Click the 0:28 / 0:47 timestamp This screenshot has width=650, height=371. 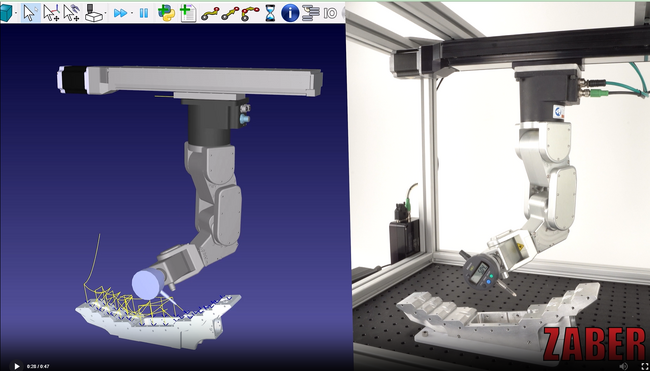point(38,366)
